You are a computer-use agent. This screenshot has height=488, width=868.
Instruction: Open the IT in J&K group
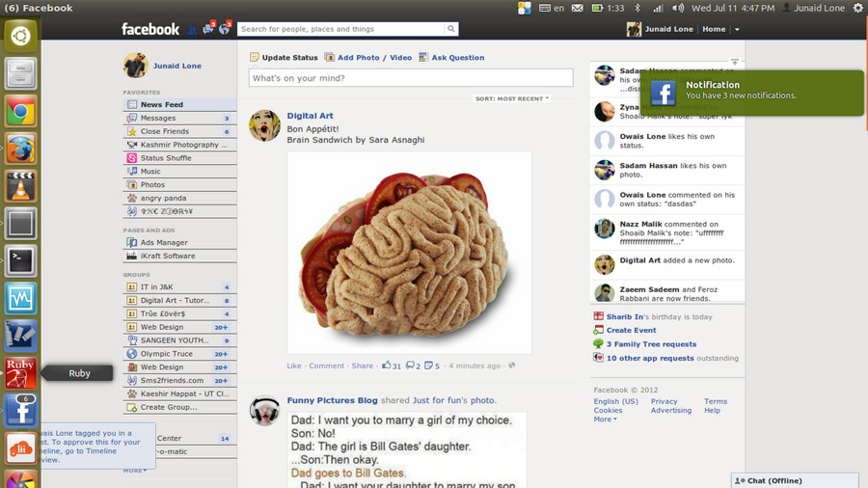[180, 286]
